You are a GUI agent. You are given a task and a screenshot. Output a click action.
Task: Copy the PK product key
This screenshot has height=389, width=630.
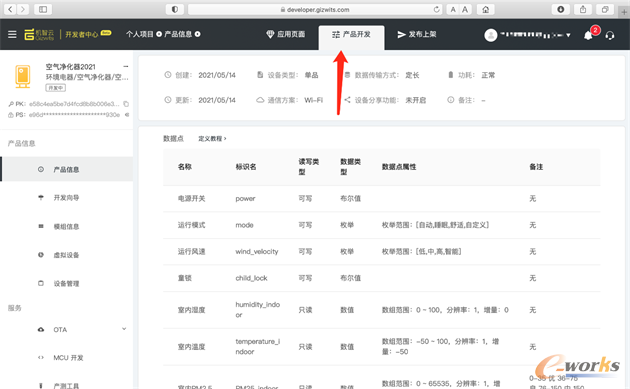click(126, 104)
